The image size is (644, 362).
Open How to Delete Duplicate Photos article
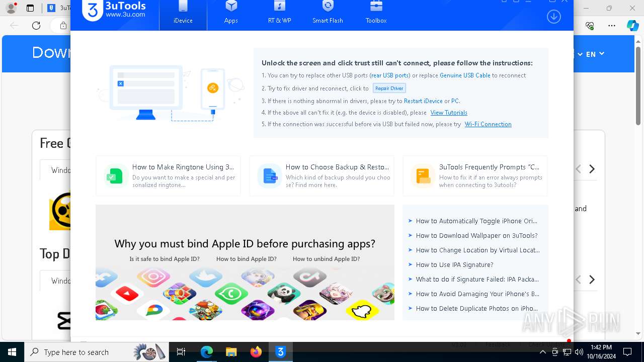point(476,308)
